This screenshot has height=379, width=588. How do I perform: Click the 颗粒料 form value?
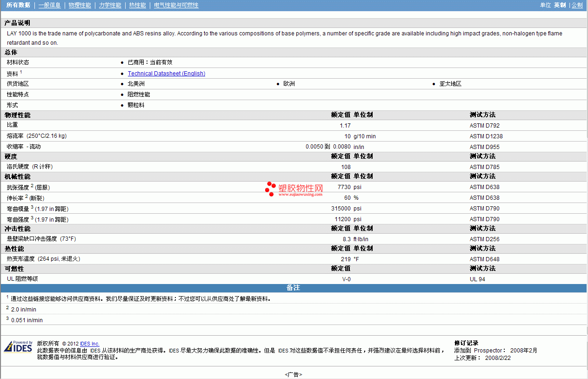[x=136, y=105]
